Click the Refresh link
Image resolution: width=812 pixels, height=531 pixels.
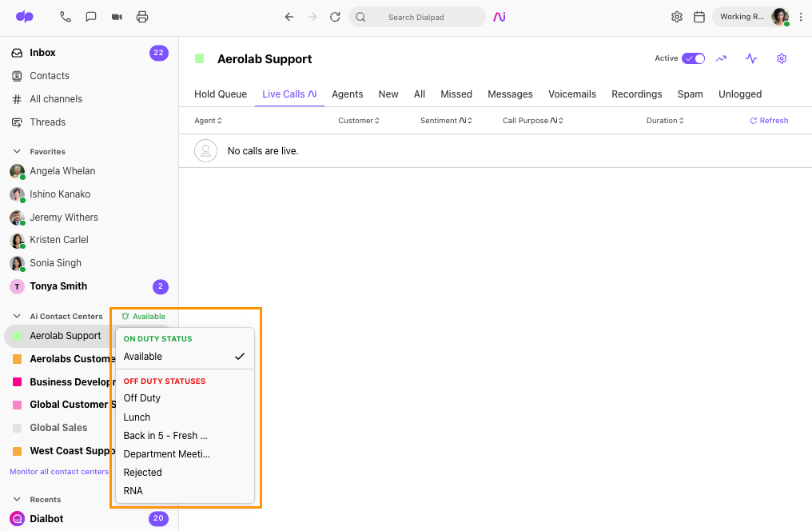[769, 121]
